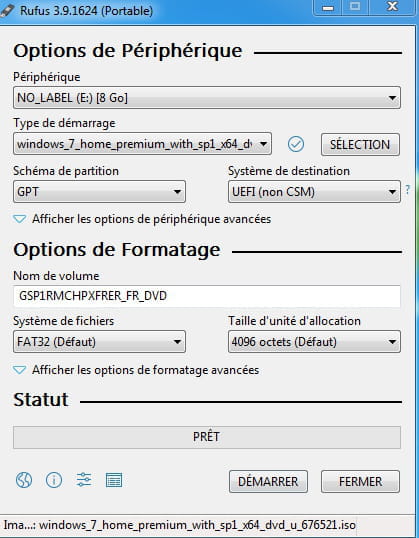Open the Périphérique device dropdown

coord(207,98)
